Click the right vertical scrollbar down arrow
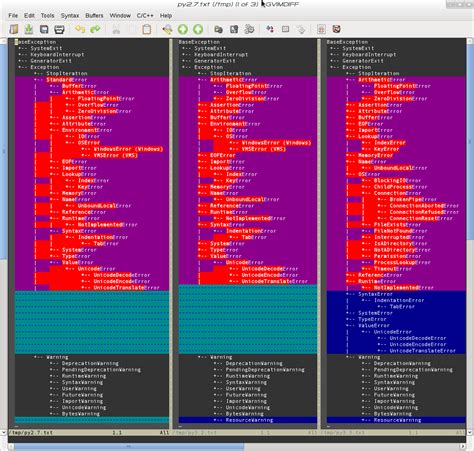Screen dimensions: 474x451 click(470, 432)
